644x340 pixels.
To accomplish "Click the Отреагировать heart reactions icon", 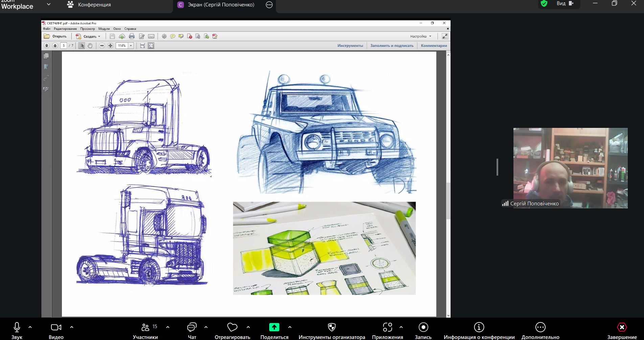I will (232, 327).
